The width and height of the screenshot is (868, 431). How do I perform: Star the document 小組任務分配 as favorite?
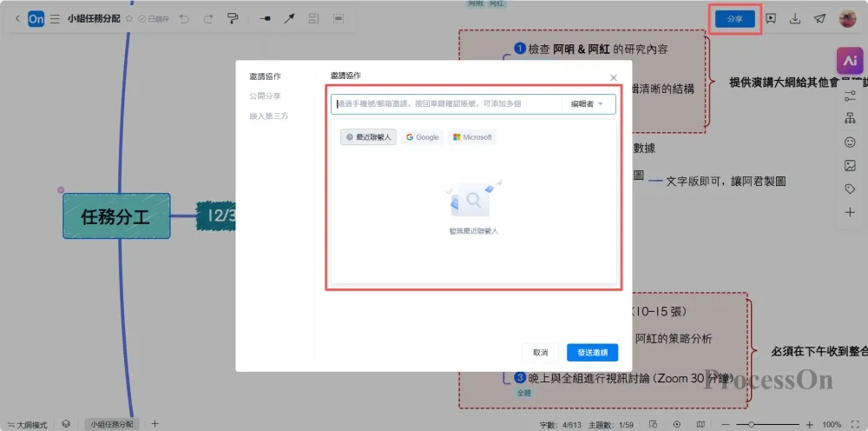[129, 18]
